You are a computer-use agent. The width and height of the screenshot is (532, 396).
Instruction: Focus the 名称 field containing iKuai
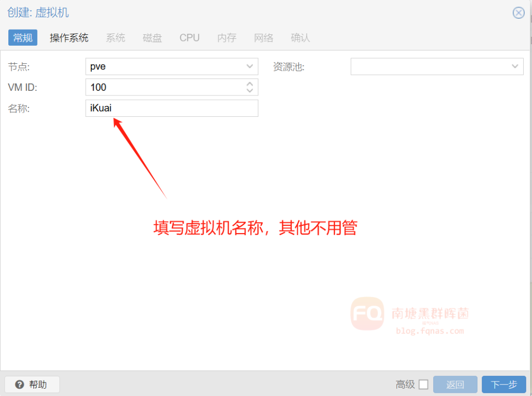point(171,108)
